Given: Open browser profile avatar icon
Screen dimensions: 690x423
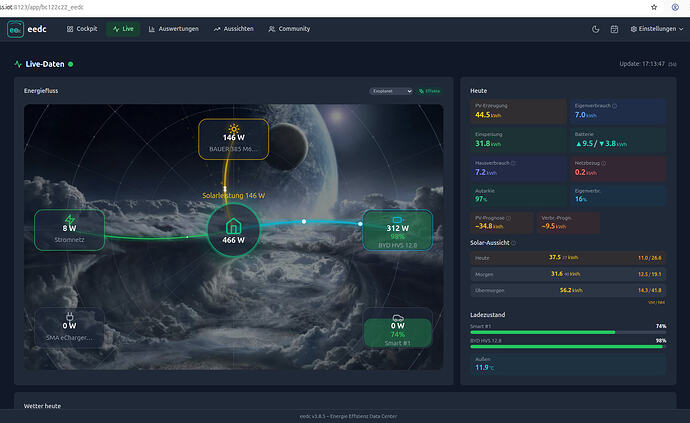Looking at the screenshot, I should [x=675, y=7].
